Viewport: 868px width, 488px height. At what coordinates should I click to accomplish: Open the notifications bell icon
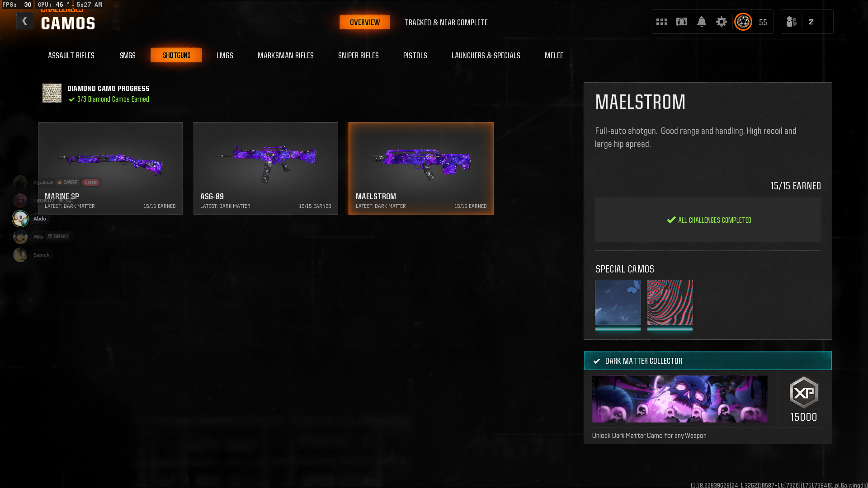pos(702,22)
